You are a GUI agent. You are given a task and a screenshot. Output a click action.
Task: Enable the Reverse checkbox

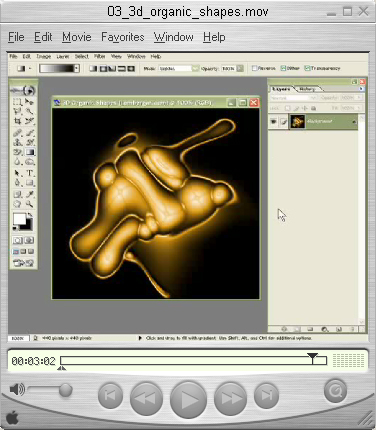[254, 68]
